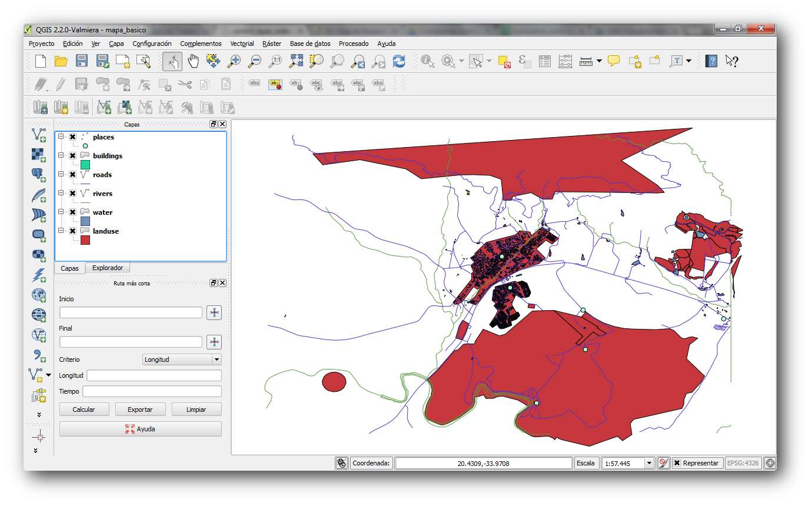
Task: Click the Save As project icon
Action: [102, 61]
